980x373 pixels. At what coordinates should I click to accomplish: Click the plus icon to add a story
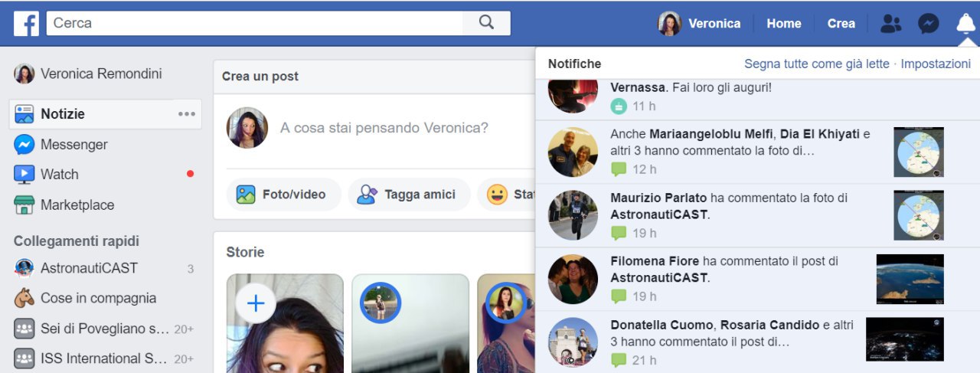pyautogui.click(x=256, y=303)
